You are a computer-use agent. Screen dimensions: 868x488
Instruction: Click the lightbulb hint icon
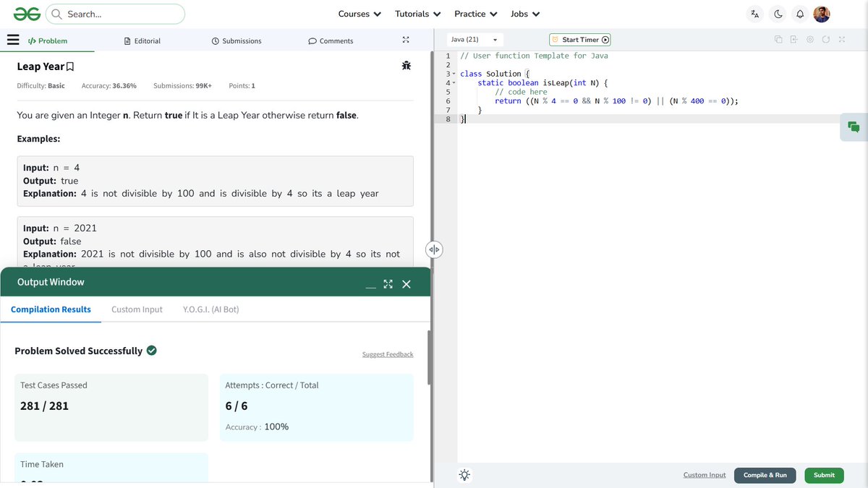[x=464, y=475]
